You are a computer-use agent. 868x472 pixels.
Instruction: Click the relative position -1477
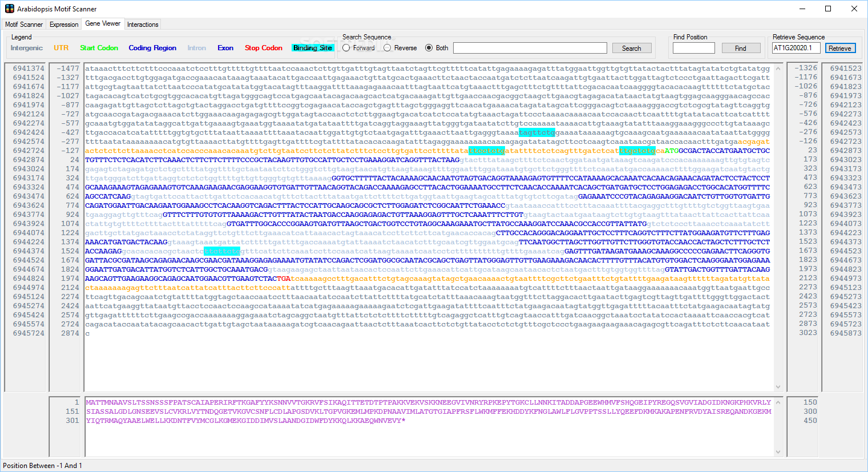tap(68, 68)
